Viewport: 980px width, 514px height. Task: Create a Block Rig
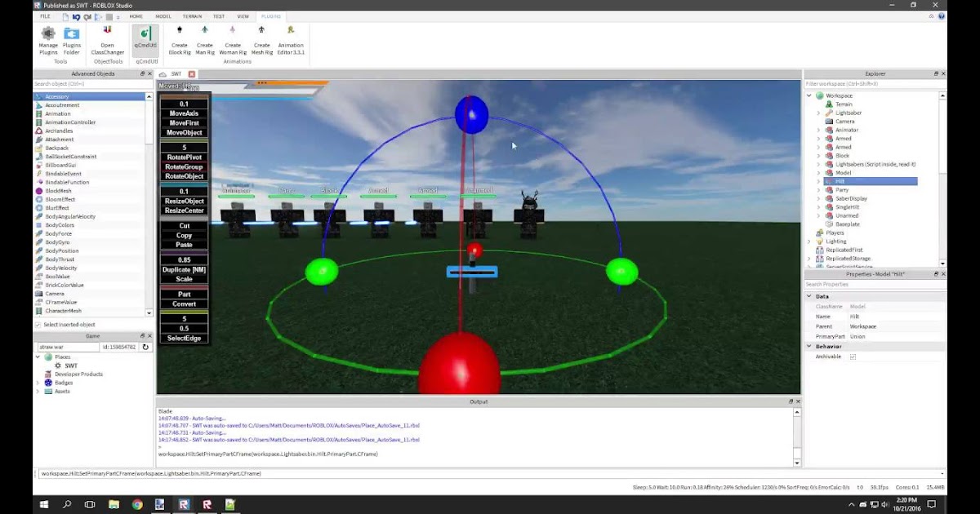180,40
